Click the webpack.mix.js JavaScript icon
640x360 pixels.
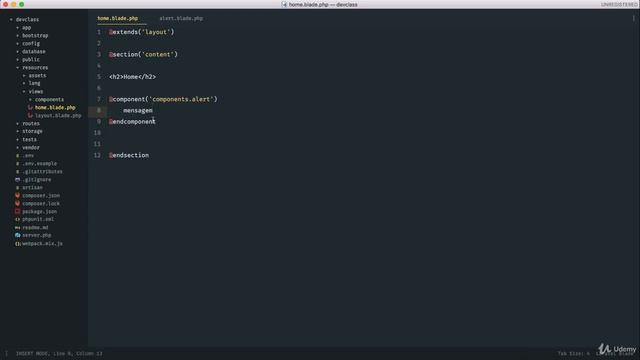[18, 243]
